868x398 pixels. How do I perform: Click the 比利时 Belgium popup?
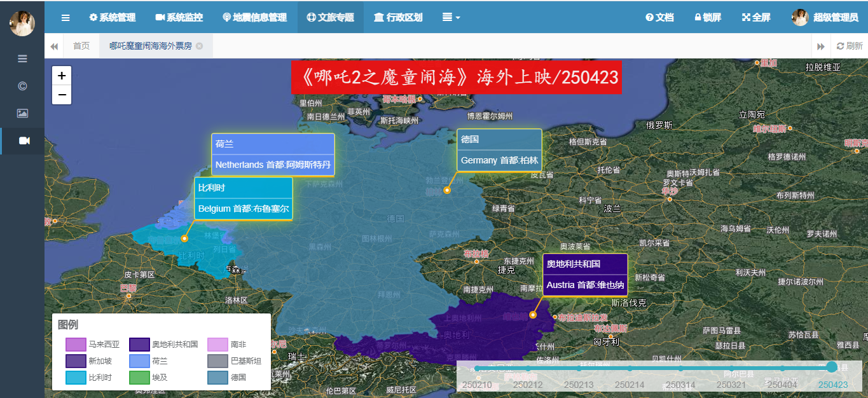pos(244,198)
